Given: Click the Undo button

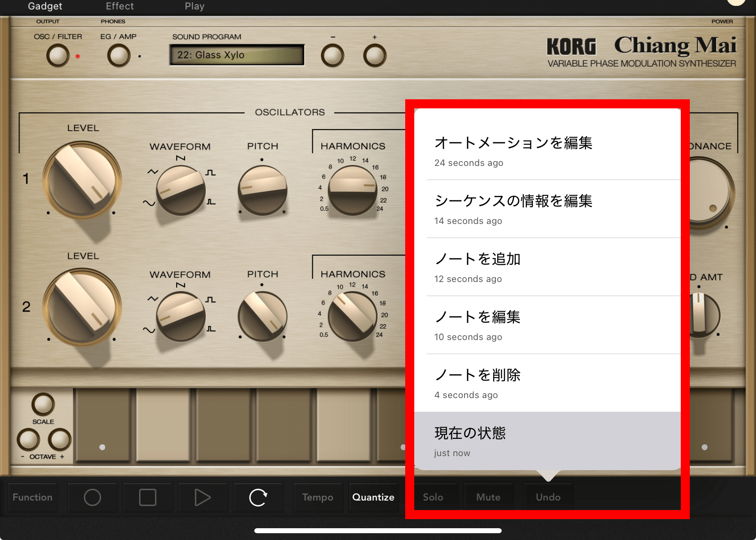Looking at the screenshot, I should click(x=548, y=497).
